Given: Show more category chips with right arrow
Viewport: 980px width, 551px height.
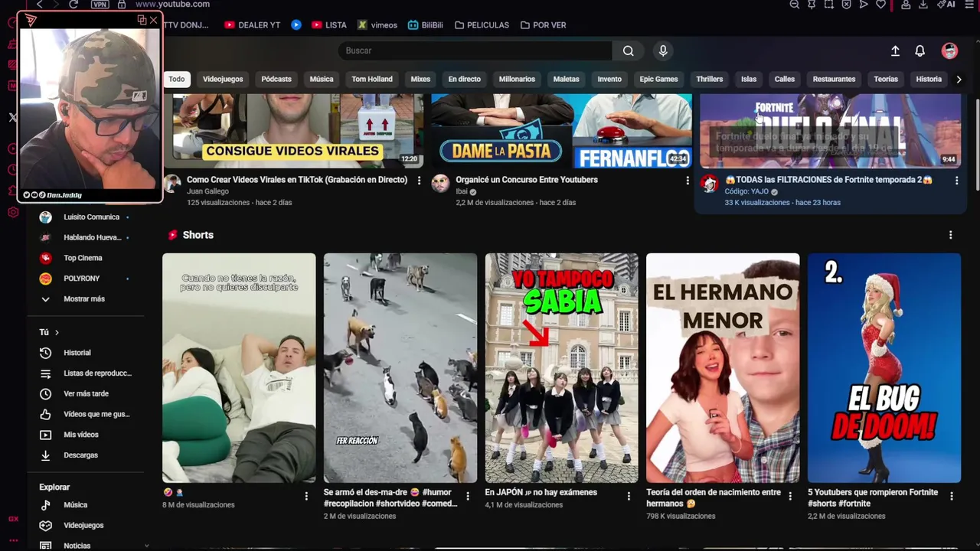Looking at the screenshot, I should point(959,79).
